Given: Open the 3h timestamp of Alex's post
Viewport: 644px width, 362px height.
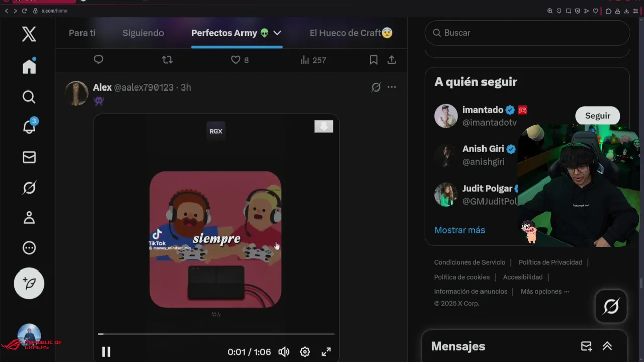Looking at the screenshot, I should [186, 87].
